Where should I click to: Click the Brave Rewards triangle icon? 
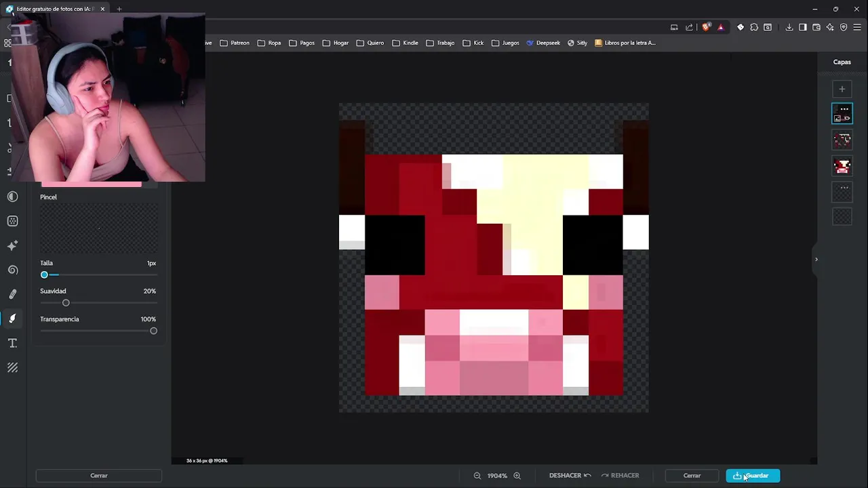720,27
